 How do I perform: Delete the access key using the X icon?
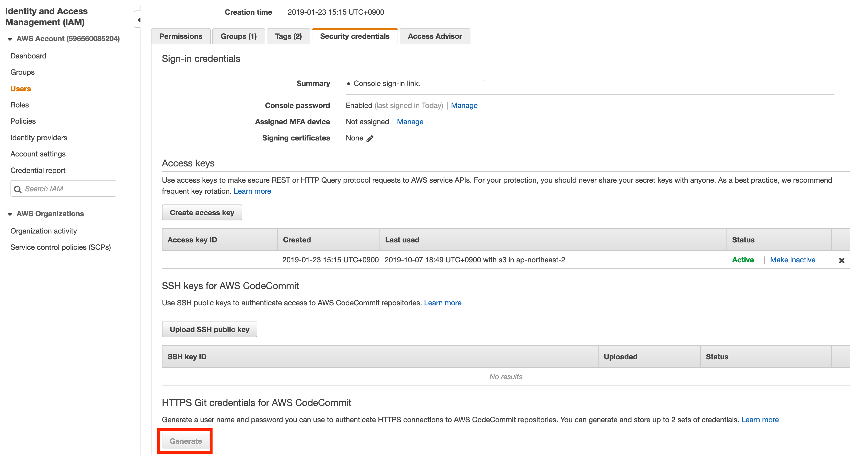click(x=841, y=260)
